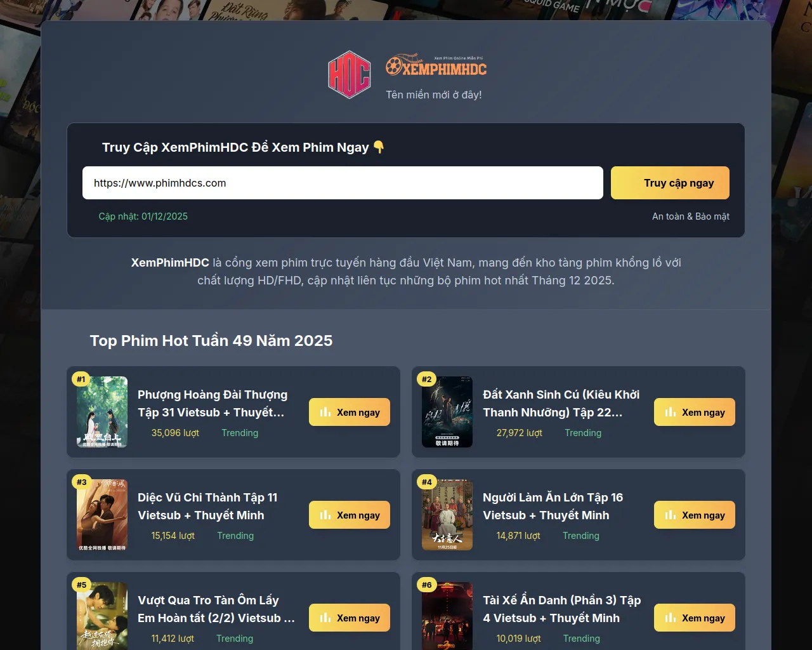Open the Phượng Hoàng Đài Thượng poster thumbnail
Image resolution: width=812 pixels, height=650 pixels.
(x=102, y=412)
